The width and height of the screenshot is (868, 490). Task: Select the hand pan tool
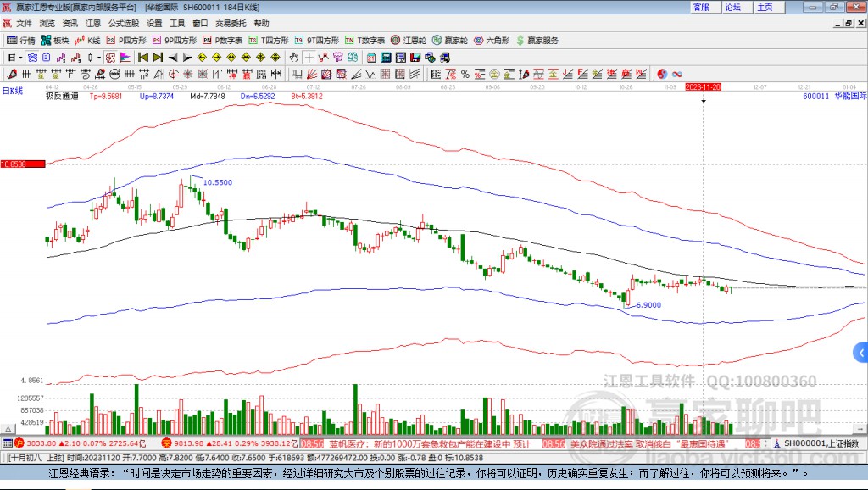294,58
